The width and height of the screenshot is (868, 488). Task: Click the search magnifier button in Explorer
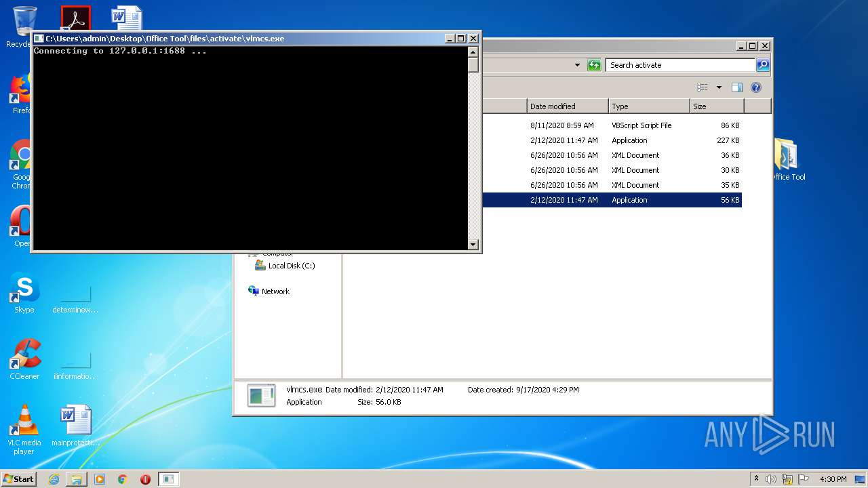(763, 65)
